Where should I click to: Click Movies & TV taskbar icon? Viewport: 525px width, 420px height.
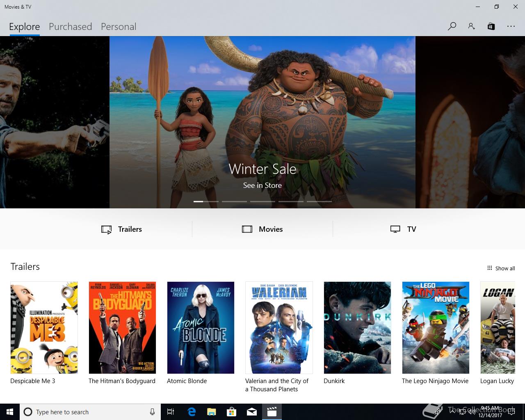click(x=272, y=412)
